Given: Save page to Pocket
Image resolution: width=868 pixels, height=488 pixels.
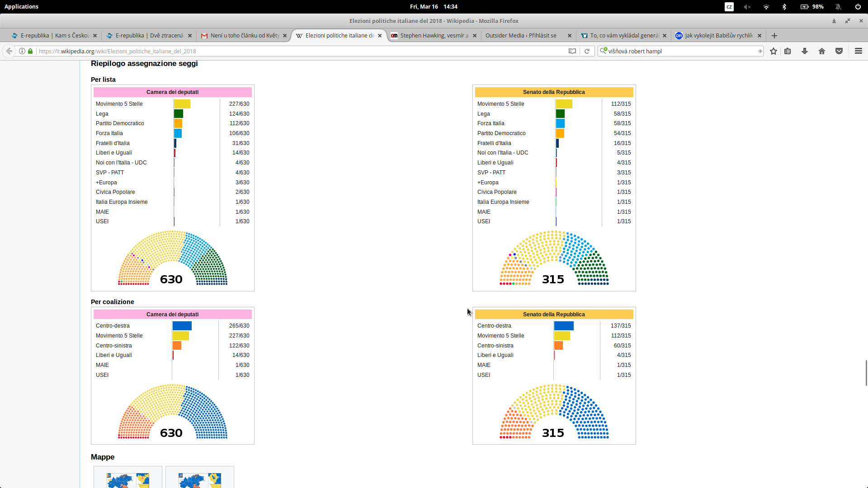Looking at the screenshot, I should [x=839, y=51].
